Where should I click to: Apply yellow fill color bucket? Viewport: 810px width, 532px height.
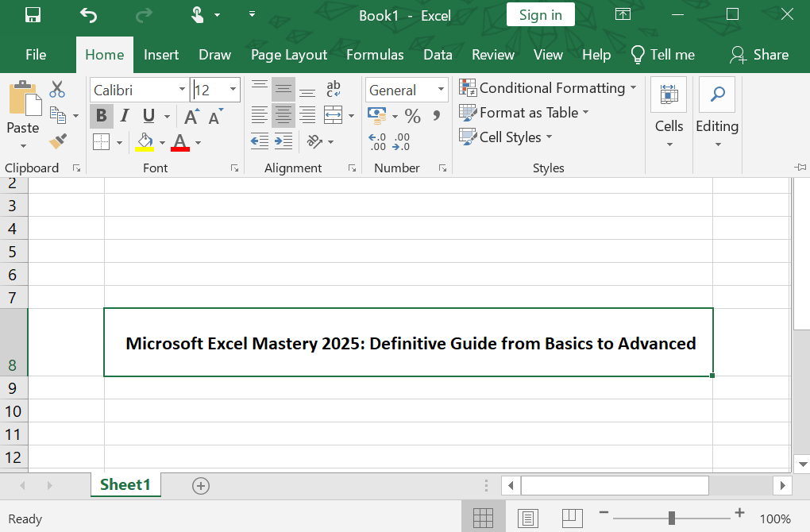click(145, 141)
